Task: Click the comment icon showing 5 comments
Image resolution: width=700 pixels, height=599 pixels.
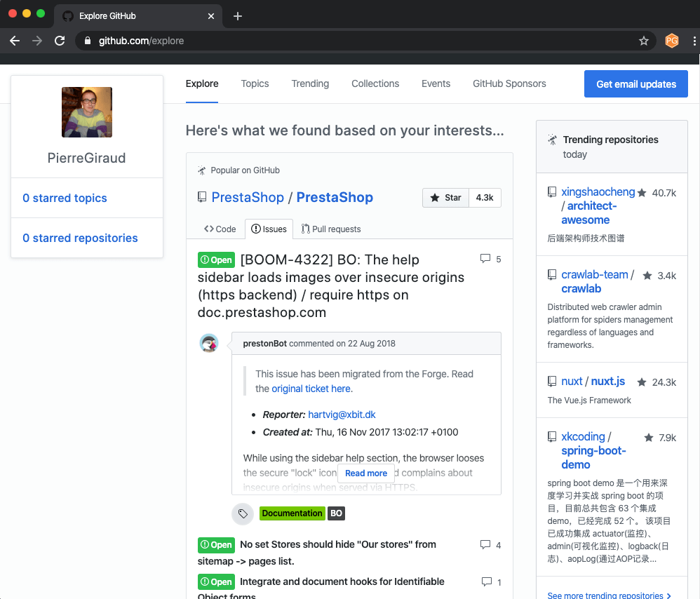Action: click(x=484, y=258)
